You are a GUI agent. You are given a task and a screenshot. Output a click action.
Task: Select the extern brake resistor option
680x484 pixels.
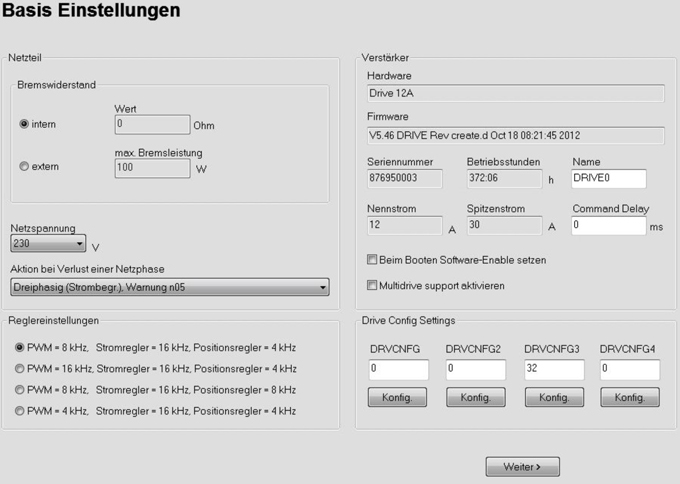(x=24, y=166)
